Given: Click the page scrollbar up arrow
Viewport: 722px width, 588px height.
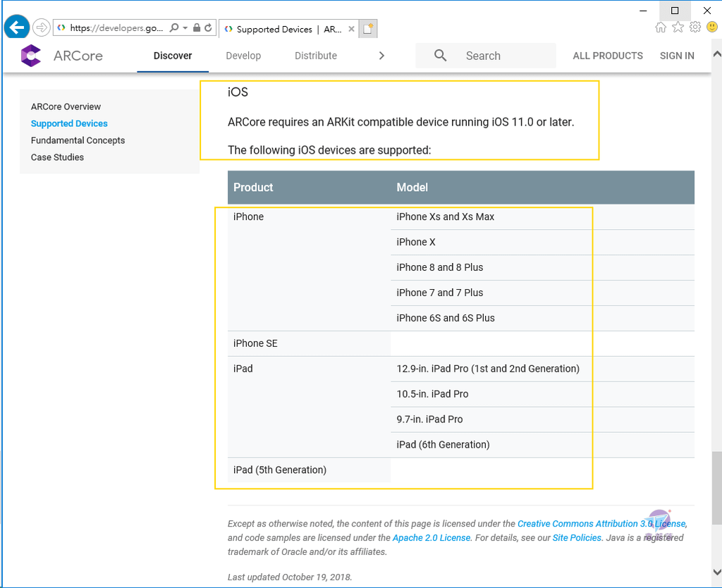Looking at the screenshot, I should click(716, 54).
